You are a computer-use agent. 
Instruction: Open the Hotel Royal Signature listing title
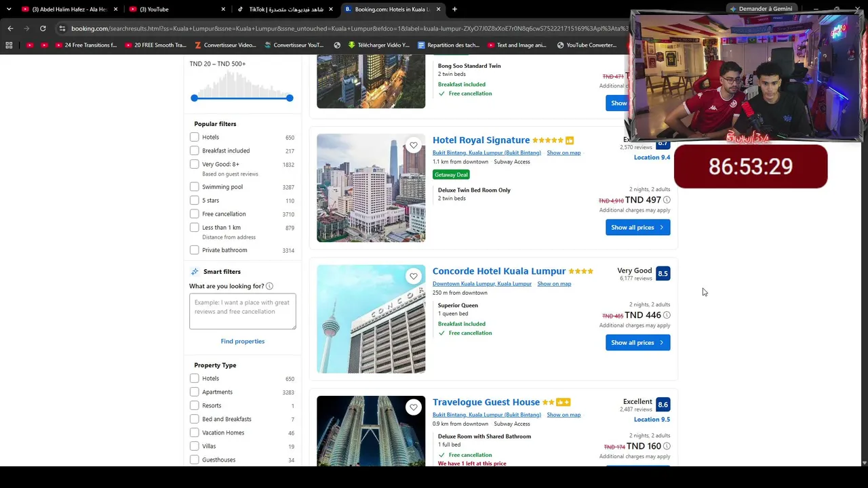click(x=481, y=140)
